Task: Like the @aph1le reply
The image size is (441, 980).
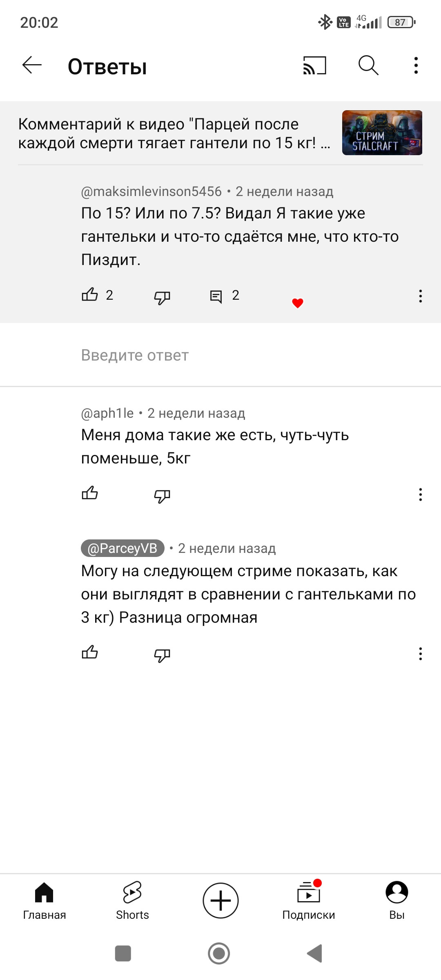Action: [x=90, y=493]
